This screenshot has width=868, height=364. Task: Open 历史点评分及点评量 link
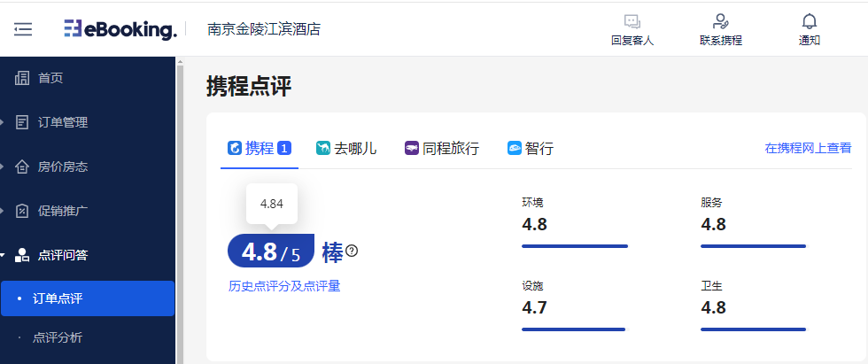(x=284, y=285)
